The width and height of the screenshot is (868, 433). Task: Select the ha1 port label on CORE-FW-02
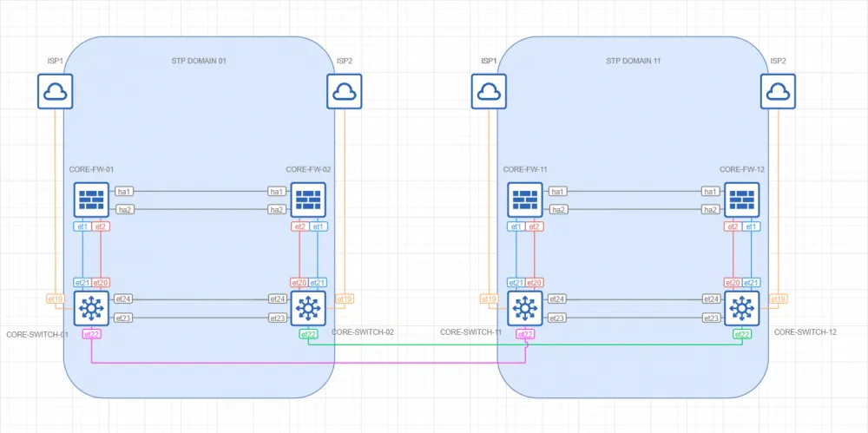[x=276, y=192]
